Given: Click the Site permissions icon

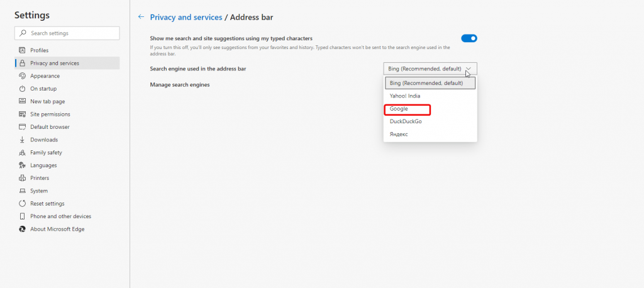Looking at the screenshot, I should pos(22,114).
